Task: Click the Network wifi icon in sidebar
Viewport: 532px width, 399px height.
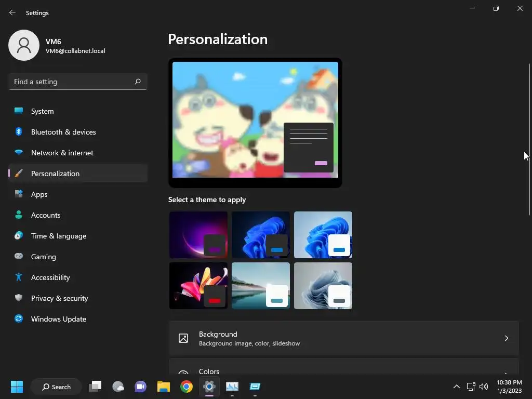Action: (x=19, y=152)
